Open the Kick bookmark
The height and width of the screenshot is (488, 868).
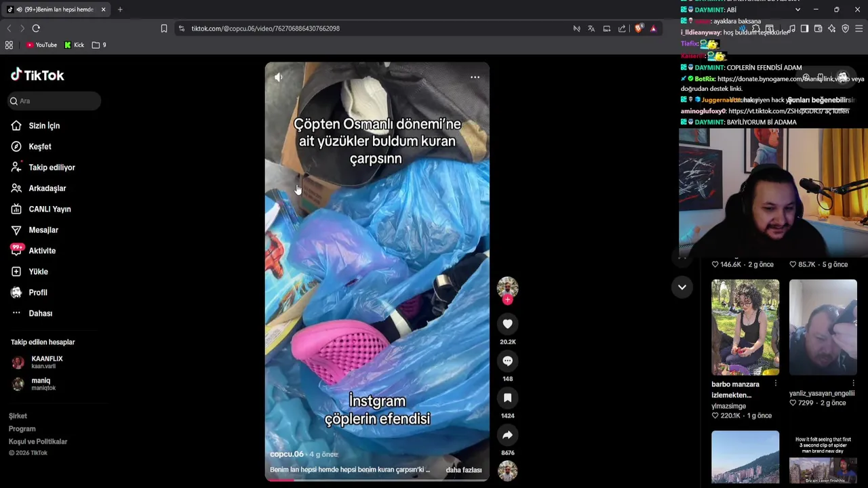74,45
